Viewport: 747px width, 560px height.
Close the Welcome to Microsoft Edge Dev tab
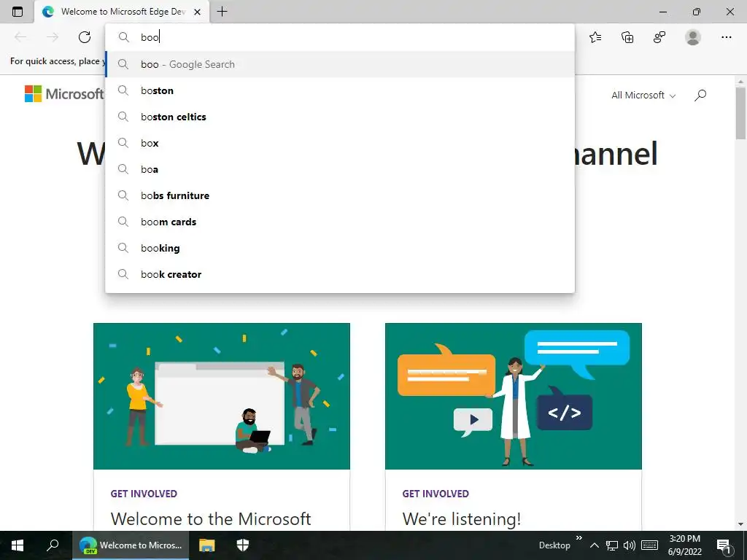[x=197, y=12]
